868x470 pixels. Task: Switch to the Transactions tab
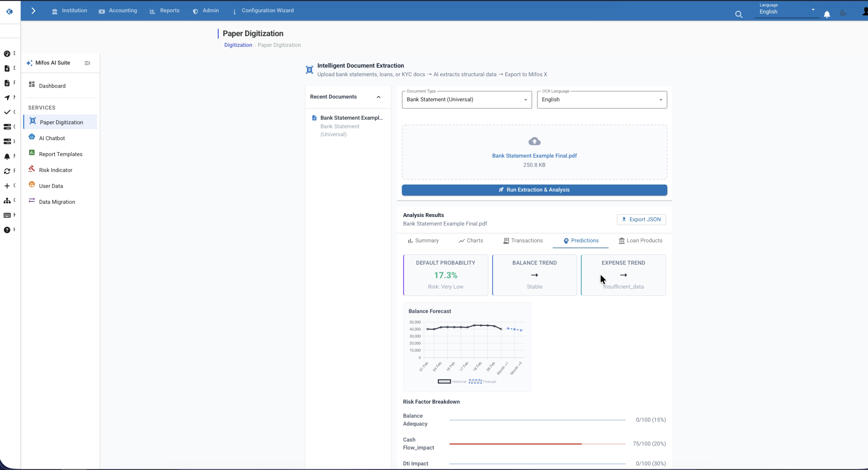click(523, 241)
